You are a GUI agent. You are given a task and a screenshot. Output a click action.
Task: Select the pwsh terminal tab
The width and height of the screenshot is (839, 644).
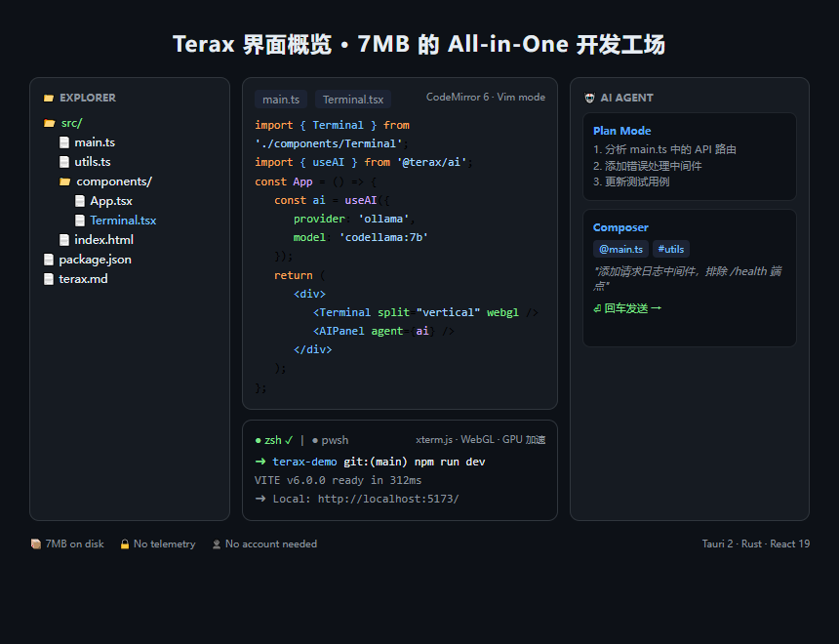(330, 440)
